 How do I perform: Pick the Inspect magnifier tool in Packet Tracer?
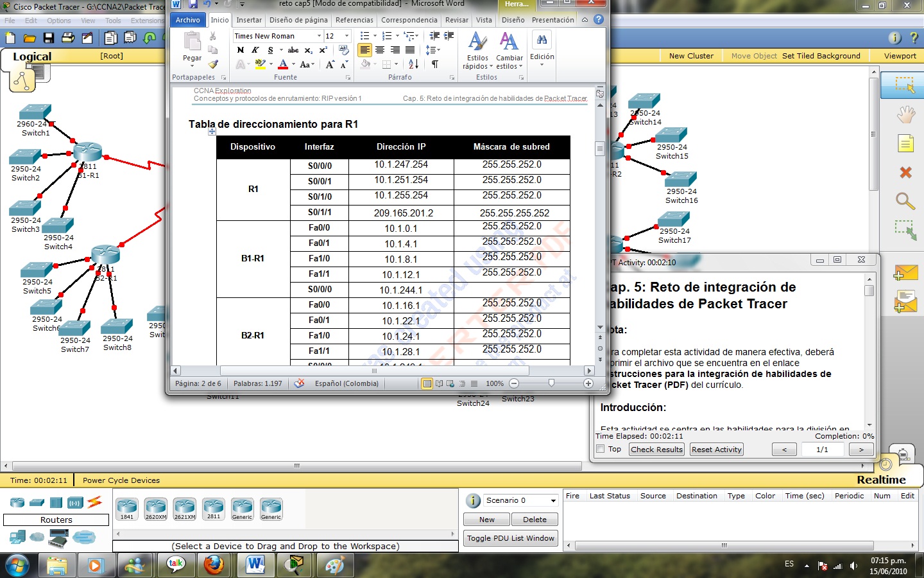coord(905,201)
